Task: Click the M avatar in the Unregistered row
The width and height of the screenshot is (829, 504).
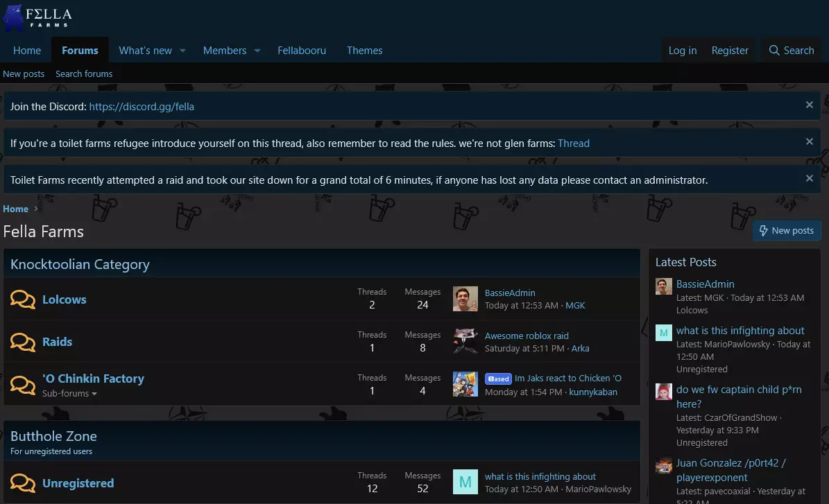Action: click(x=465, y=482)
